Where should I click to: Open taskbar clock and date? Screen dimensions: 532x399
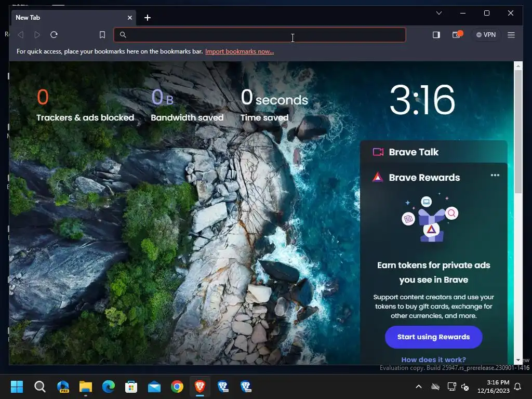click(494, 387)
